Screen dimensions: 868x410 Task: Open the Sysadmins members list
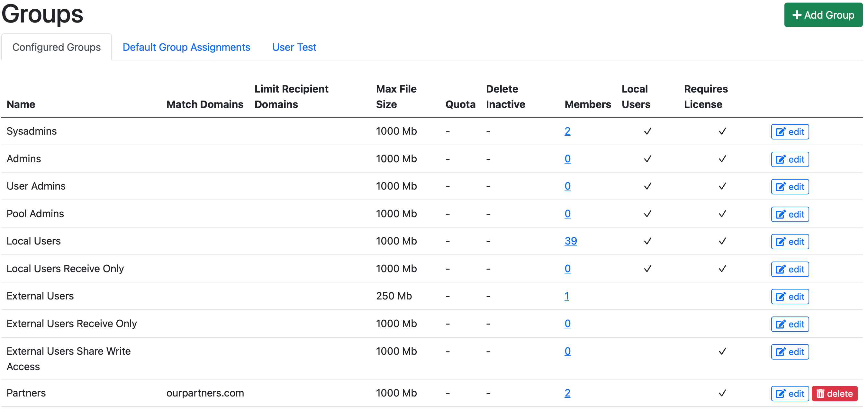coord(567,131)
